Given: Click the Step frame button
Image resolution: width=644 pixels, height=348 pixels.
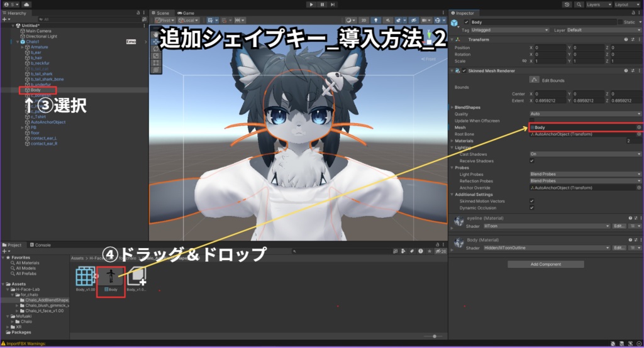Looking at the screenshot, I should coord(333,4).
